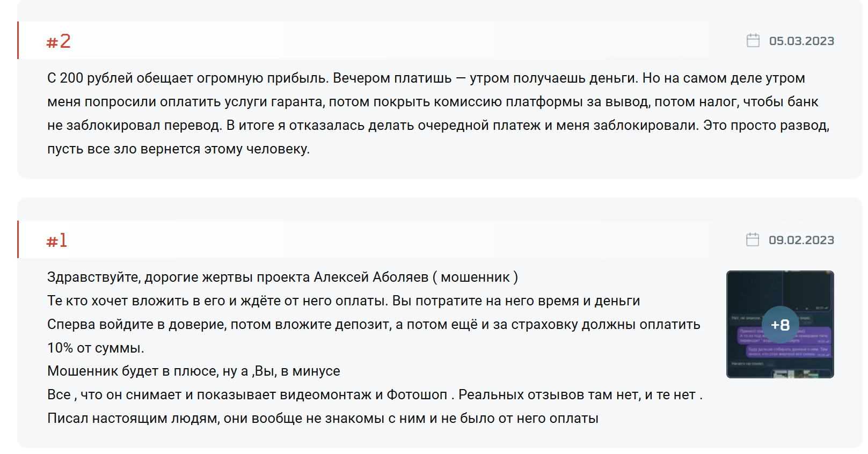Click the line starting 'С 200 рублей обещает'
Image resolution: width=868 pixels, height=454 pixels.
point(426,78)
